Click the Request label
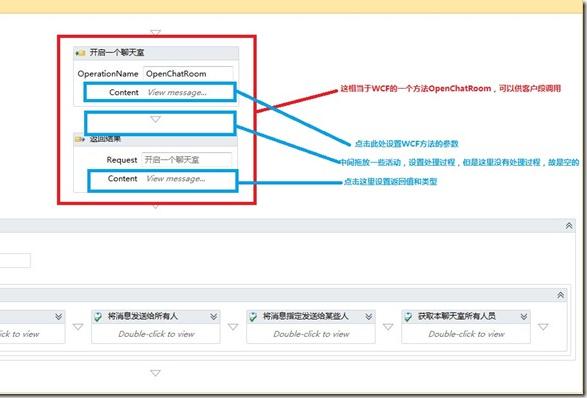The height and width of the screenshot is (398, 587). (x=122, y=160)
